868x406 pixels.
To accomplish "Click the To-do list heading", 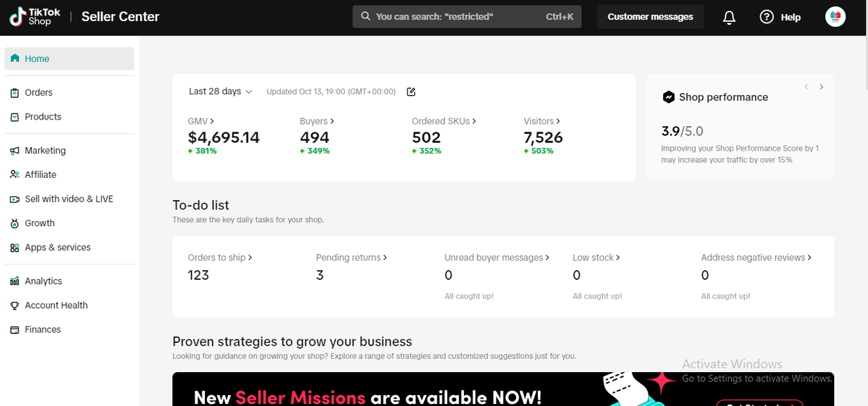I will point(201,205).
